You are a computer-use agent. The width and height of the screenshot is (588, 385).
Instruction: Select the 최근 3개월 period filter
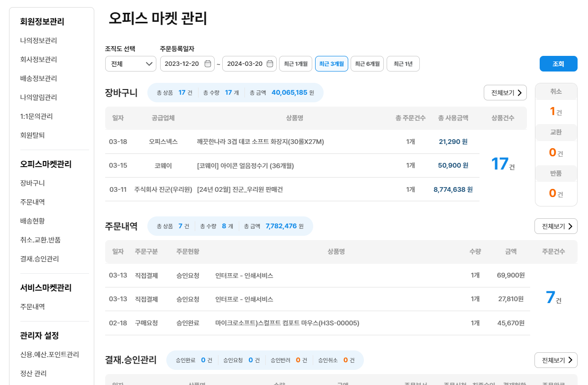pyautogui.click(x=332, y=64)
